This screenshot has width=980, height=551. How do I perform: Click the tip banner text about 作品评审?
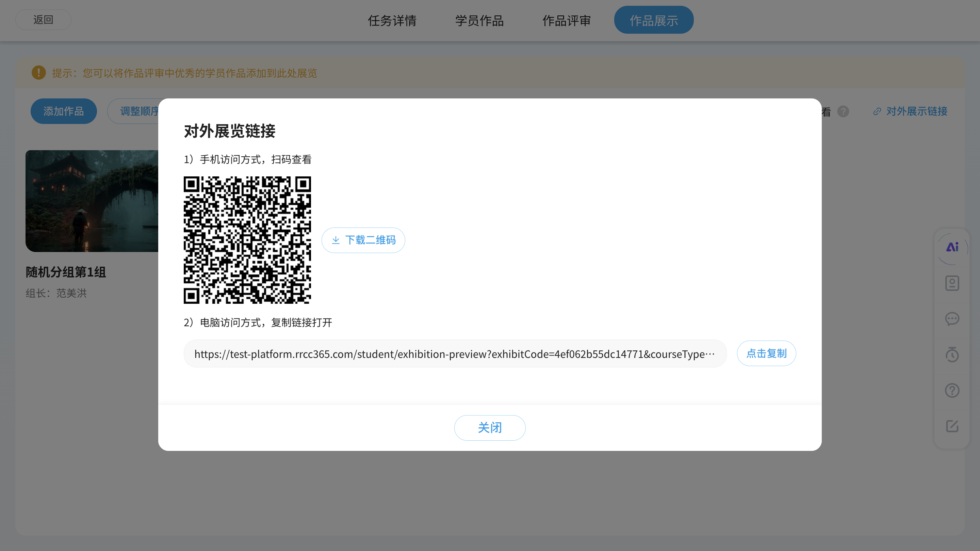point(185,73)
